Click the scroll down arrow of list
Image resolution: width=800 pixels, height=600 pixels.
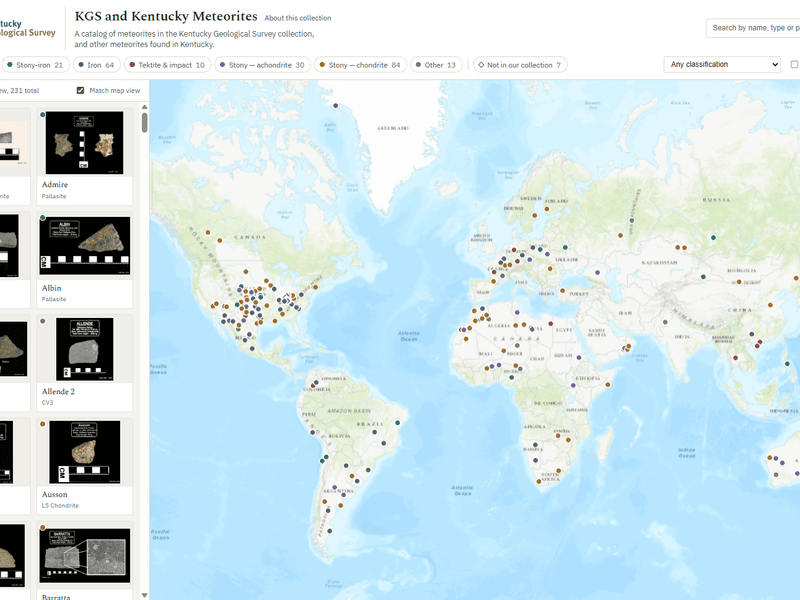(x=144, y=595)
